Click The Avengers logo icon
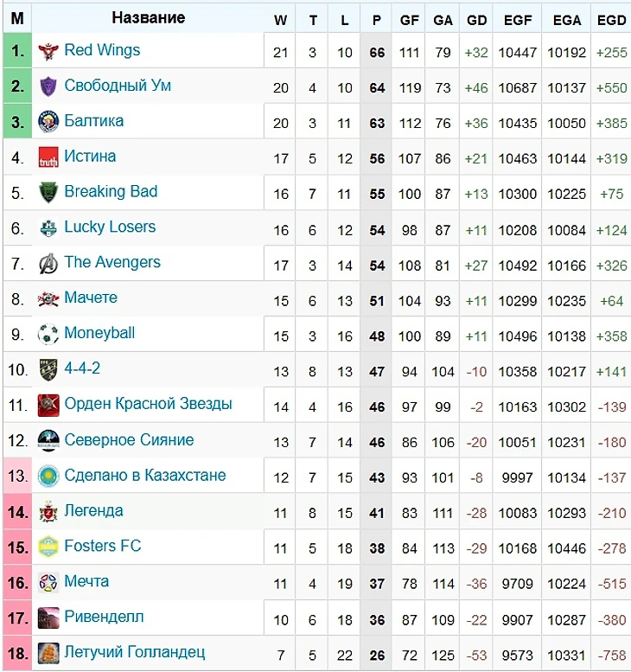631x672 pixels. (x=48, y=263)
